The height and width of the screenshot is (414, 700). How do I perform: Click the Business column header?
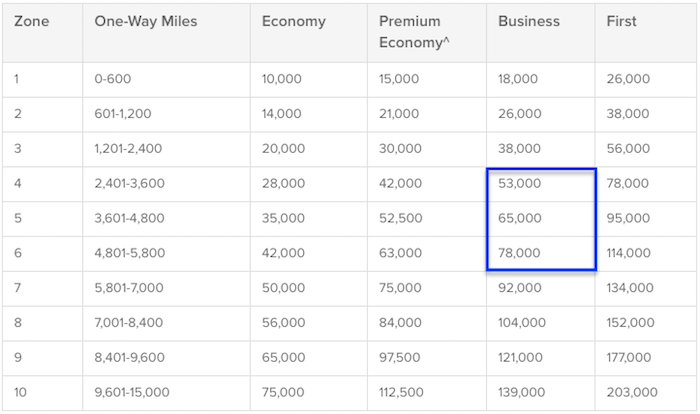(529, 21)
